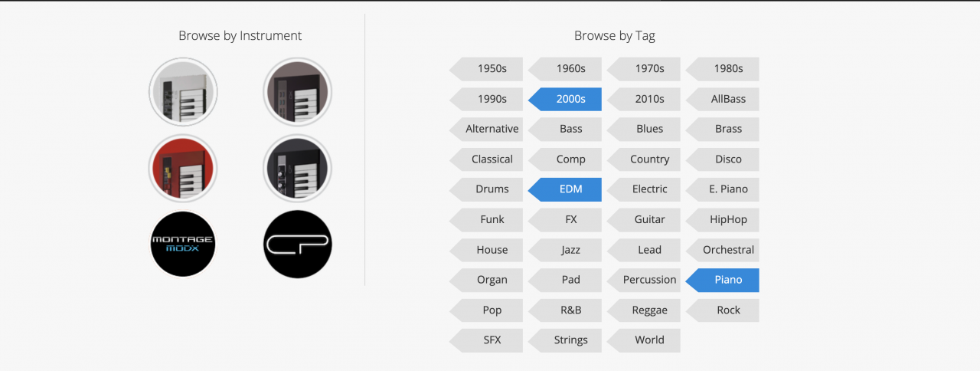Open the Montage MODX instrument logo
The height and width of the screenshot is (371, 980).
(x=183, y=244)
